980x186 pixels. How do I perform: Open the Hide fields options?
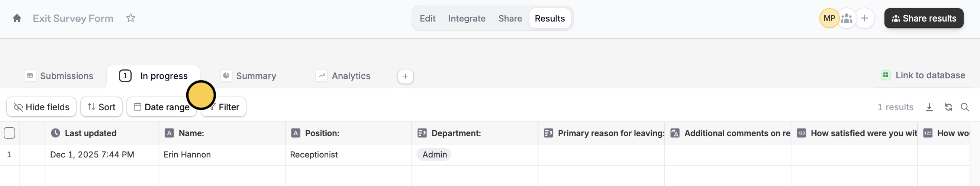click(x=42, y=107)
